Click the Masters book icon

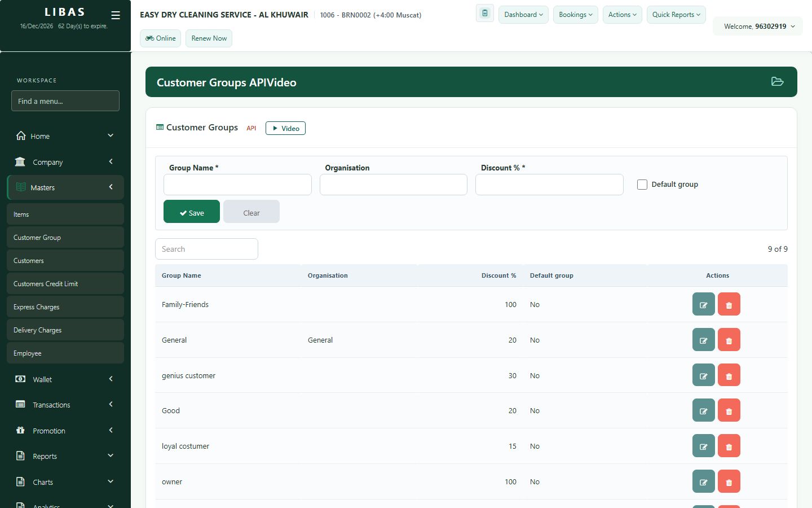pos(21,187)
